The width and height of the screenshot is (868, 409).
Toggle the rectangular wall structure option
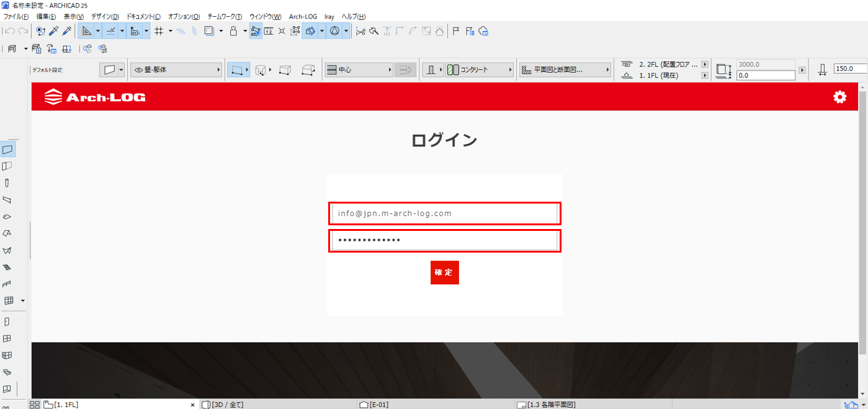285,70
